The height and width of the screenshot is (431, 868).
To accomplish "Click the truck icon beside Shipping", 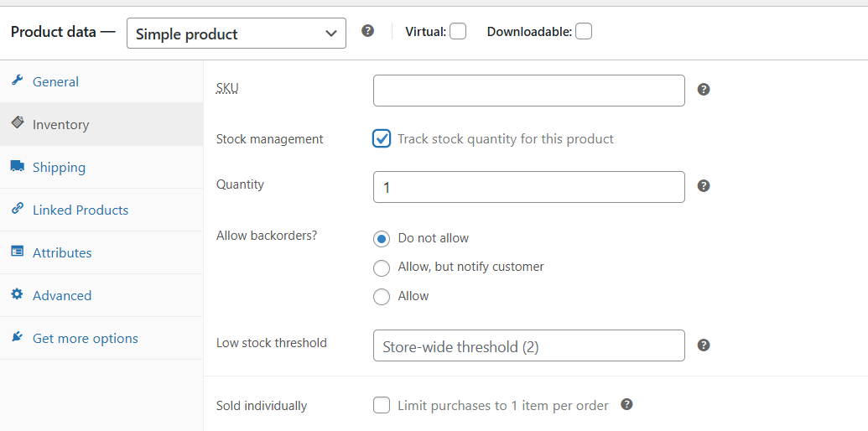I will click(17, 165).
